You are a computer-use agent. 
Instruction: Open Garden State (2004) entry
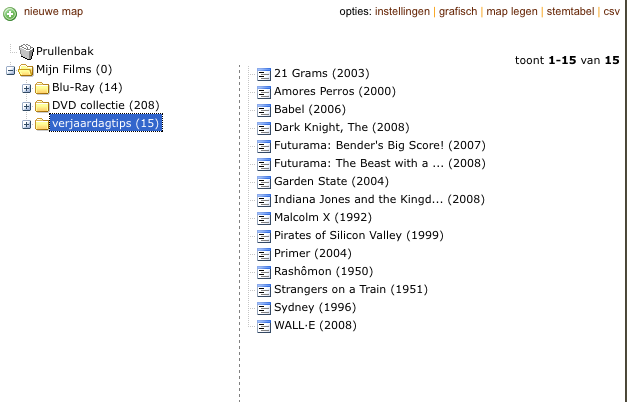coord(331,181)
